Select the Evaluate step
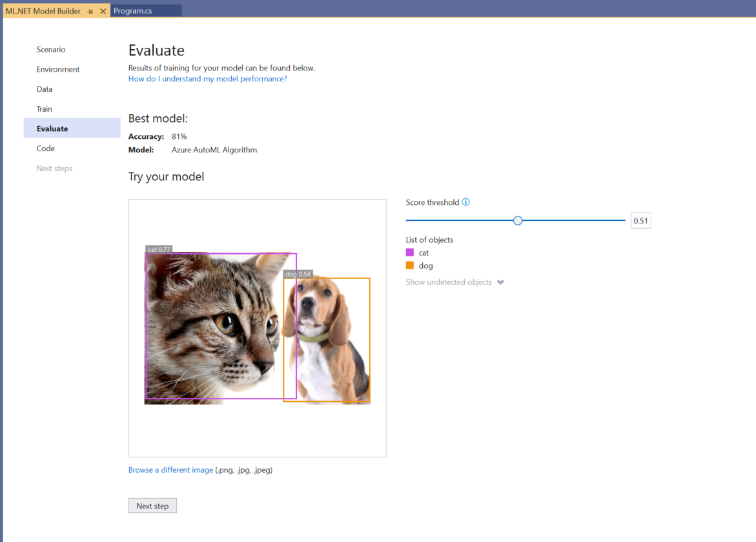Viewport: 756px width, 542px height. (72, 129)
